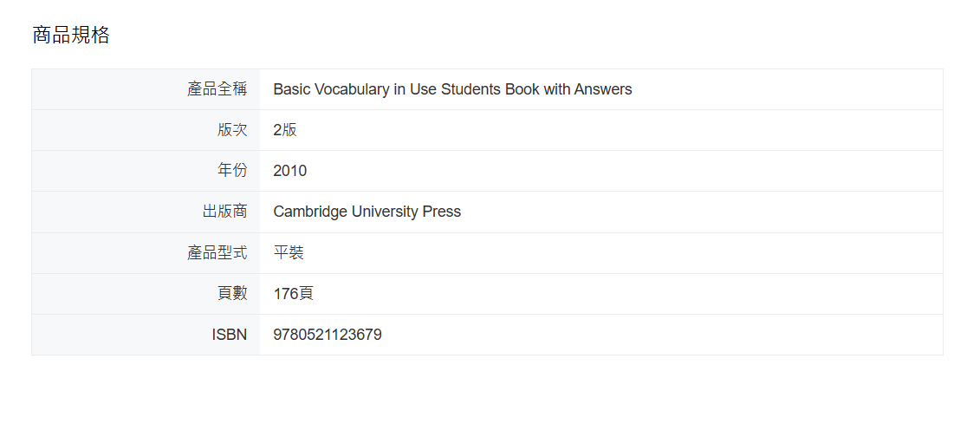Select the 2版 edition value
Image resolution: width=980 pixels, height=424 pixels.
pos(285,130)
